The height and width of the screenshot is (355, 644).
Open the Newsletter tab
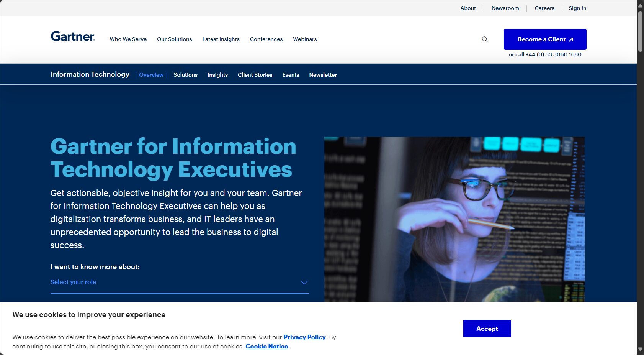coord(323,75)
